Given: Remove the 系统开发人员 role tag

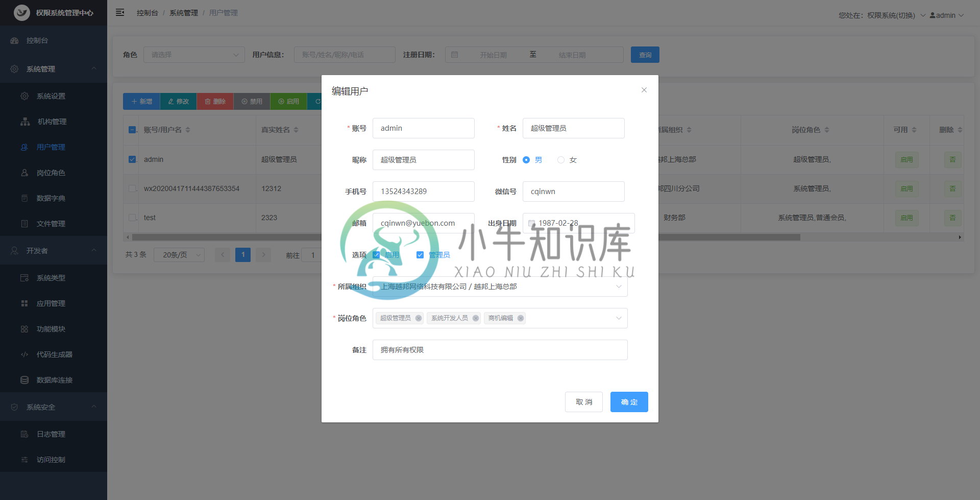Looking at the screenshot, I should 476,318.
